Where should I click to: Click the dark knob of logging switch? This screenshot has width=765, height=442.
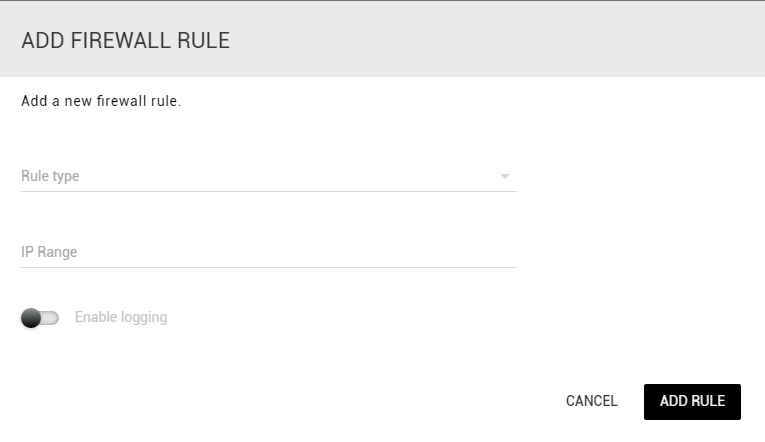pos(31,318)
